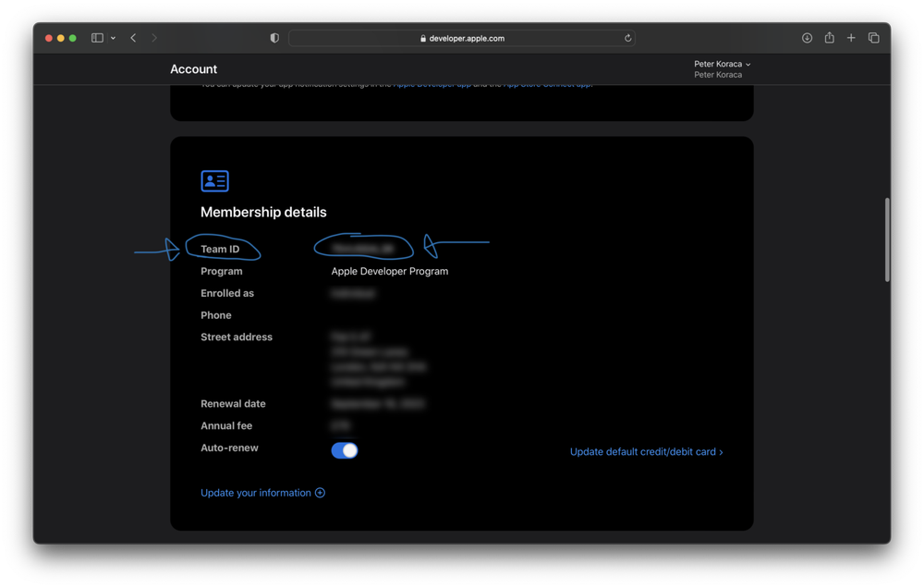
Task: Open the Share menu
Action: 829,38
